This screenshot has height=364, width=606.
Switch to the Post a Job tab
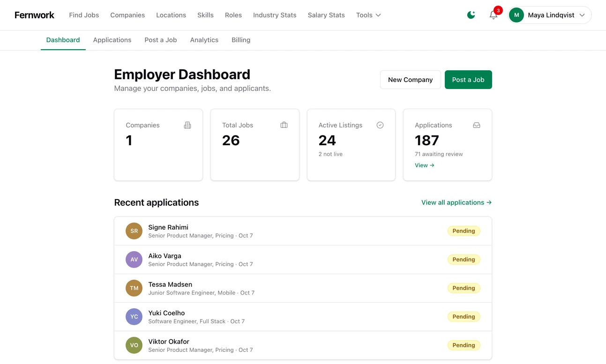pyautogui.click(x=161, y=40)
